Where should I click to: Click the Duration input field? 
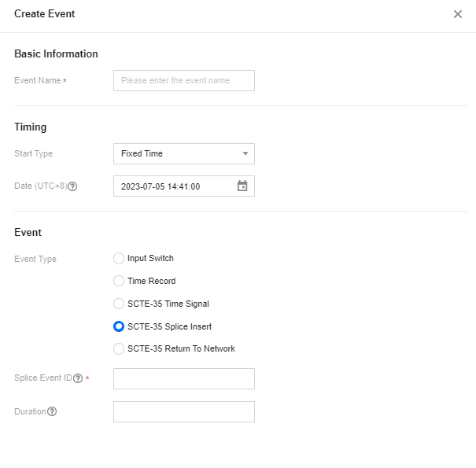[183, 411]
